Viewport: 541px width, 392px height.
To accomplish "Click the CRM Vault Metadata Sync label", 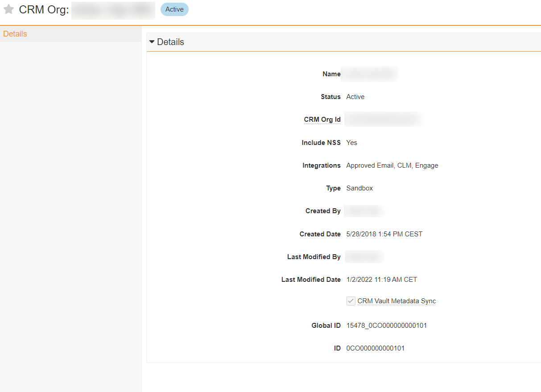I will tap(396, 301).
